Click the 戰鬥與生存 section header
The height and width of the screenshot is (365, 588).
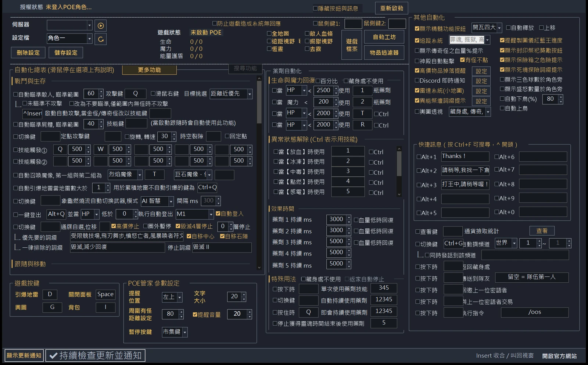pyautogui.click(x=30, y=81)
